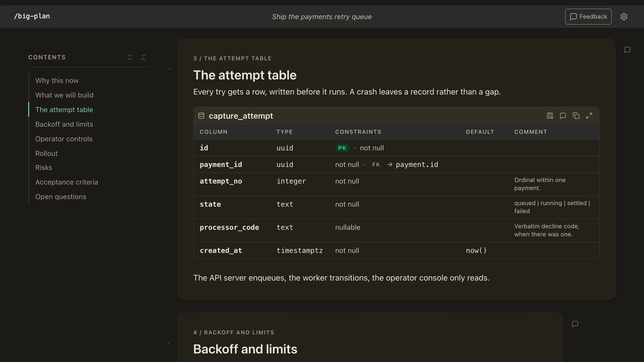644x362 pixels.
Task: Click the FK badge in payment_id row
Action: tap(376, 164)
